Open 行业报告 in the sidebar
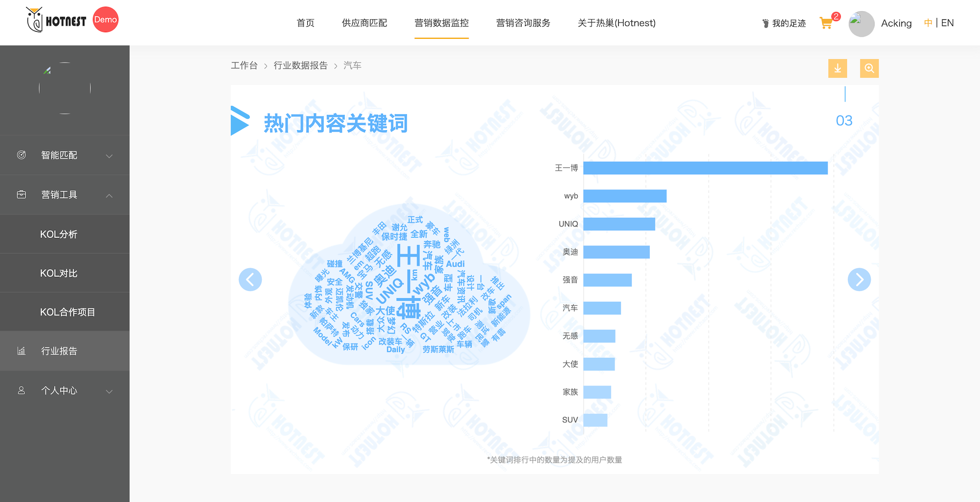980x502 pixels. pyautogui.click(x=59, y=351)
